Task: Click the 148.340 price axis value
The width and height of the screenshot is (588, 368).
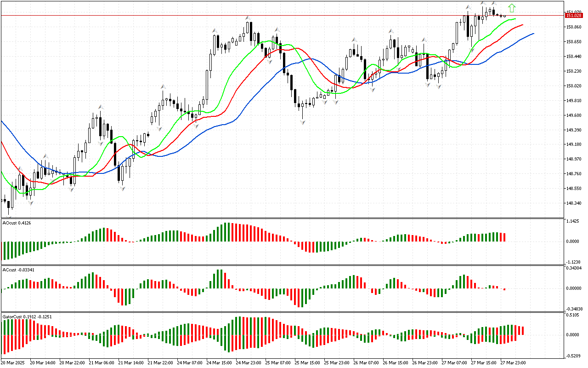Action: click(574, 203)
